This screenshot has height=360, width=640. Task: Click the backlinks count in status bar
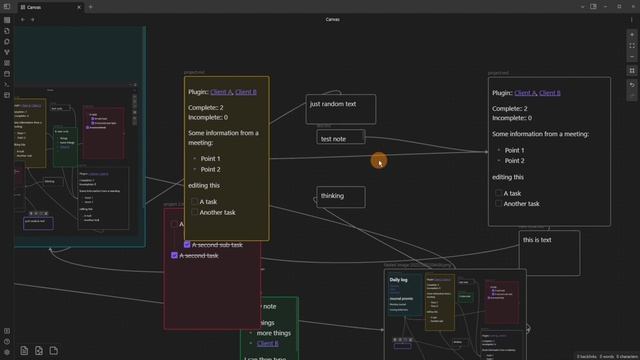tap(586, 356)
